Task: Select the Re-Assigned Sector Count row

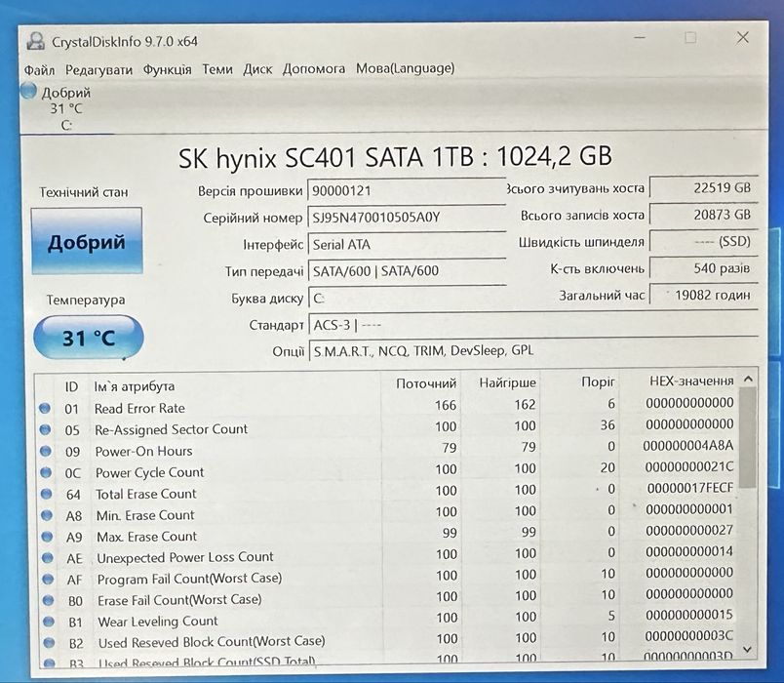Action: point(387,427)
